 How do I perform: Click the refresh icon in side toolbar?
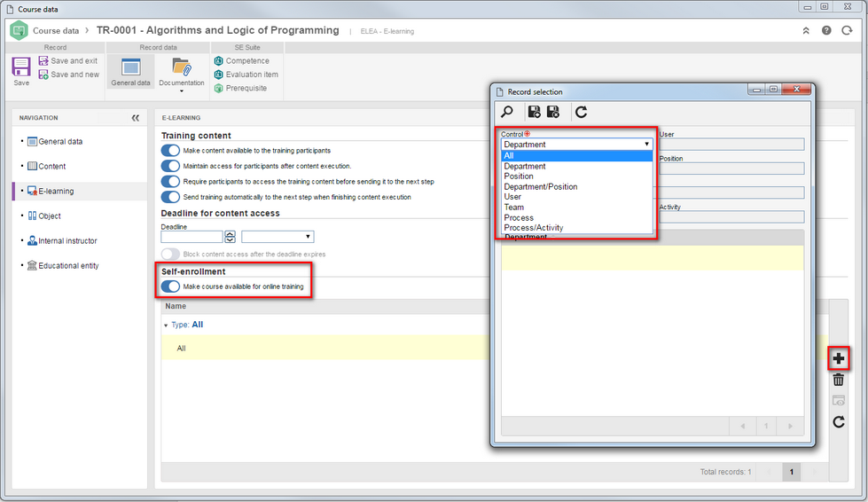pos(839,422)
